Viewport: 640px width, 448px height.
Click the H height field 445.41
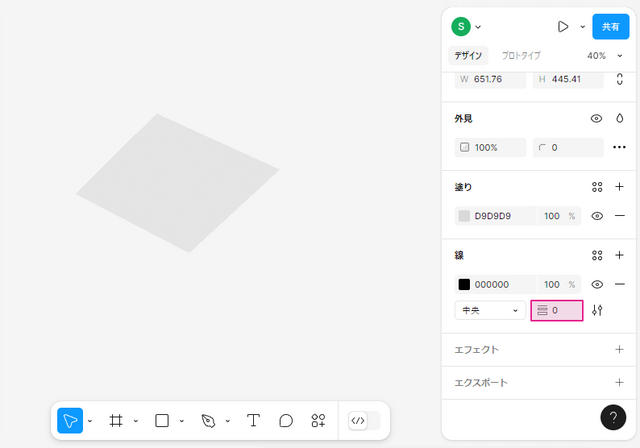[x=568, y=79]
